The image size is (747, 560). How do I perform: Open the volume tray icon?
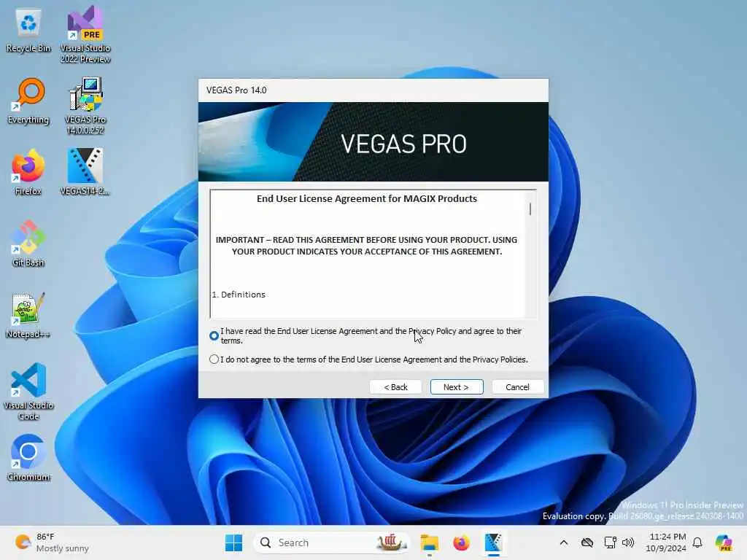pyautogui.click(x=628, y=542)
